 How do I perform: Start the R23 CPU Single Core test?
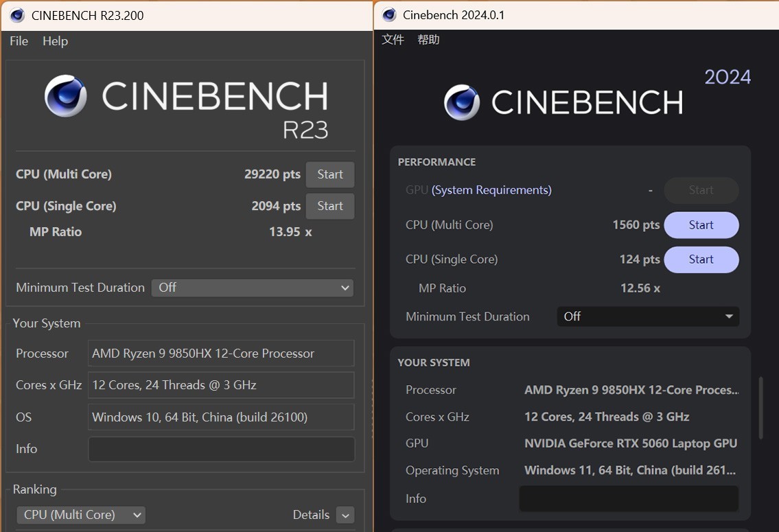tap(329, 206)
